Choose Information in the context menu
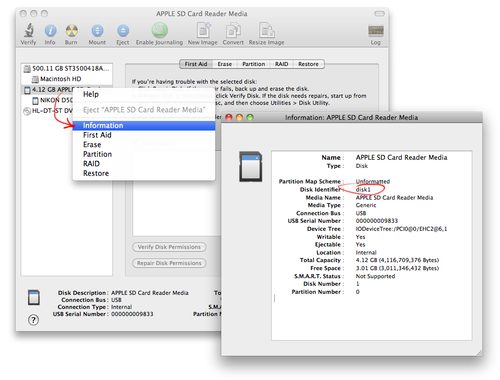 pyautogui.click(x=144, y=125)
